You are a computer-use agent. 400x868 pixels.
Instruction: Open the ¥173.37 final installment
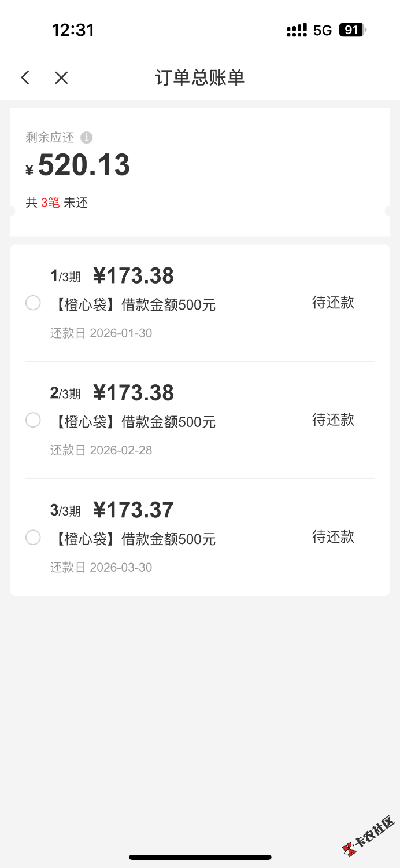pos(134,510)
